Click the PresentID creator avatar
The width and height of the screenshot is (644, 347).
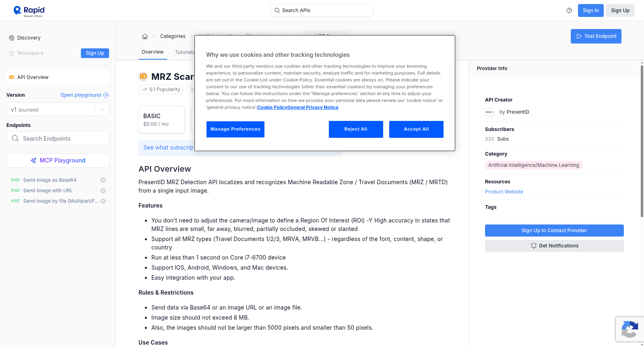pos(490,112)
